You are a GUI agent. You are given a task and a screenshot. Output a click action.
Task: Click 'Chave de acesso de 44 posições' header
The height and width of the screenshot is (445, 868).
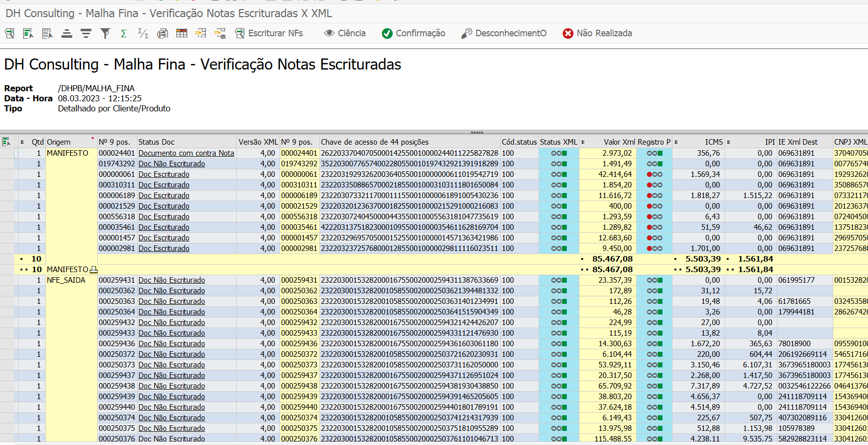tap(410, 142)
